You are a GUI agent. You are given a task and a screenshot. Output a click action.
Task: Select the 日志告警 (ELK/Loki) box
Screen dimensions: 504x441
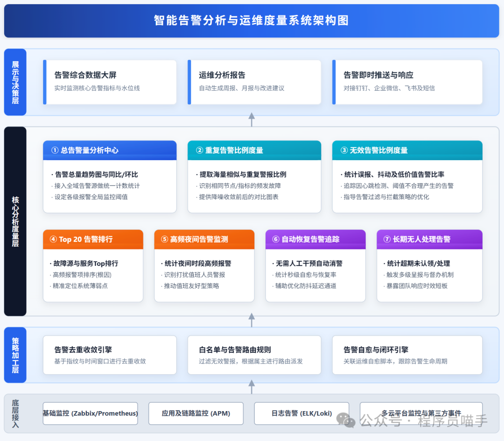tap(301, 413)
